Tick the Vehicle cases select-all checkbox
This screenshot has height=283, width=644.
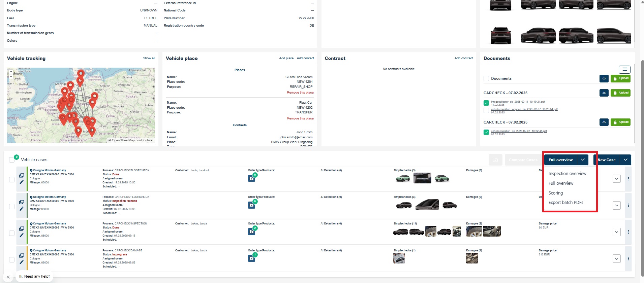pyautogui.click(x=12, y=160)
